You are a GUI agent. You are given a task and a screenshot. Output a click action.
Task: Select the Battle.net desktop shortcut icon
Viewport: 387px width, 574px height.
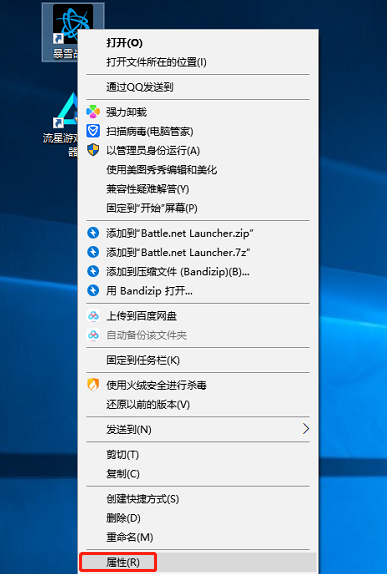pos(73,32)
